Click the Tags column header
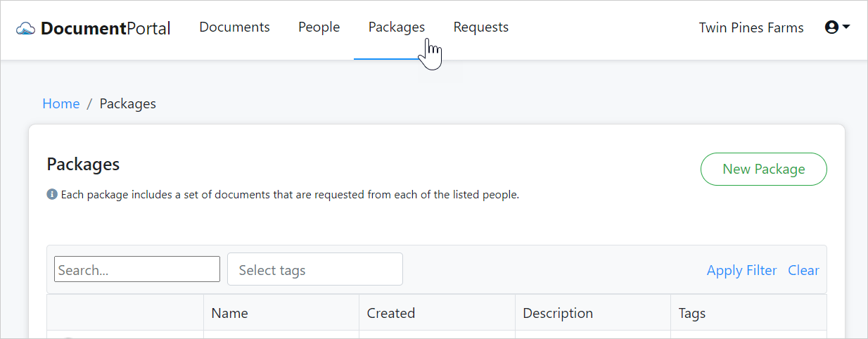868x339 pixels. [x=691, y=313]
